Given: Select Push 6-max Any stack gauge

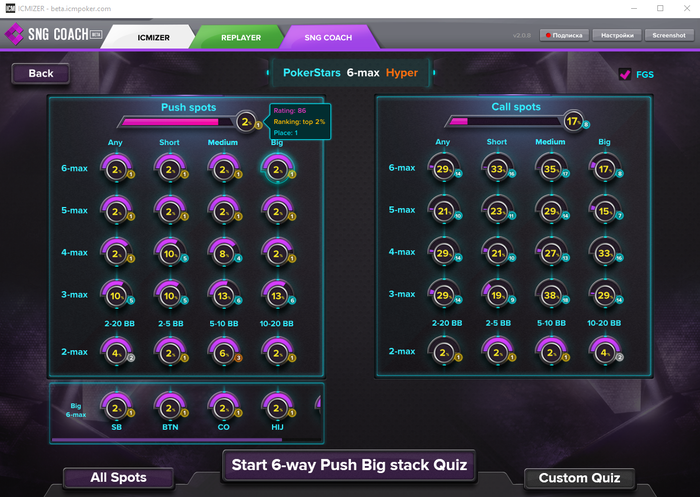Looking at the screenshot, I should [117, 169].
